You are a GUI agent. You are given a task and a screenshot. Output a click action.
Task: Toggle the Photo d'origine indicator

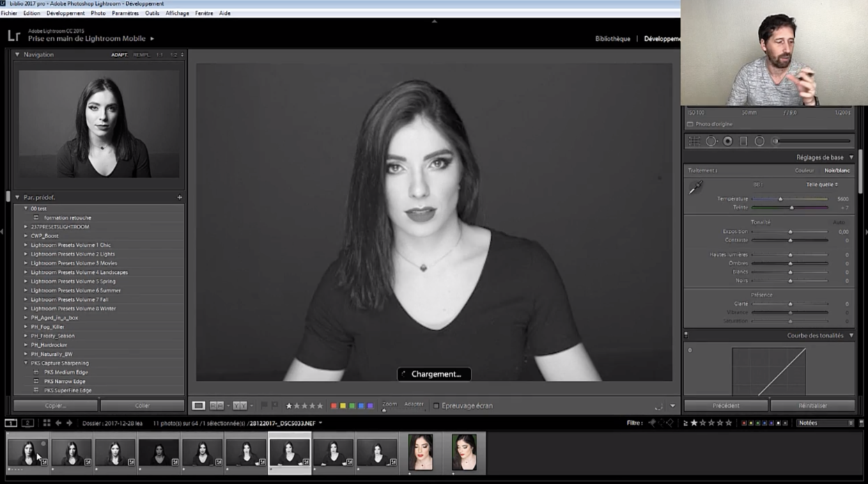pos(690,124)
